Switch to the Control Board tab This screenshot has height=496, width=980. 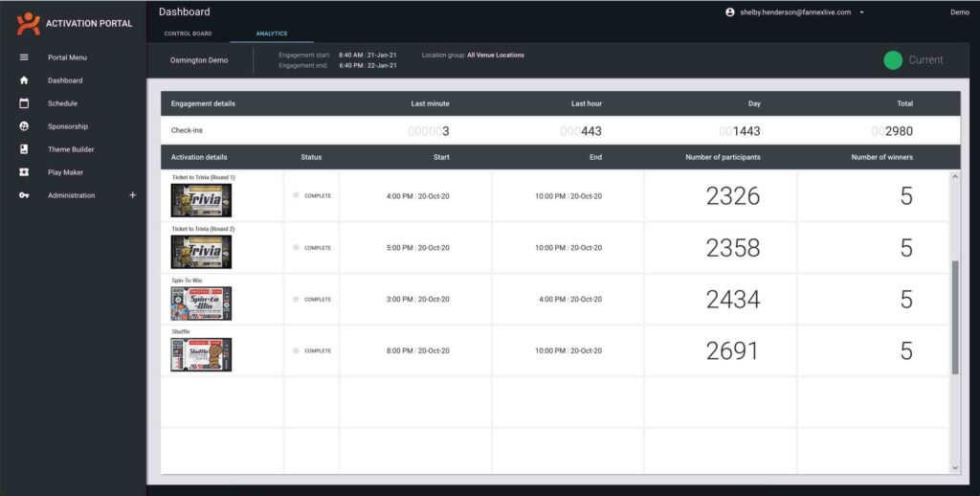189,34
